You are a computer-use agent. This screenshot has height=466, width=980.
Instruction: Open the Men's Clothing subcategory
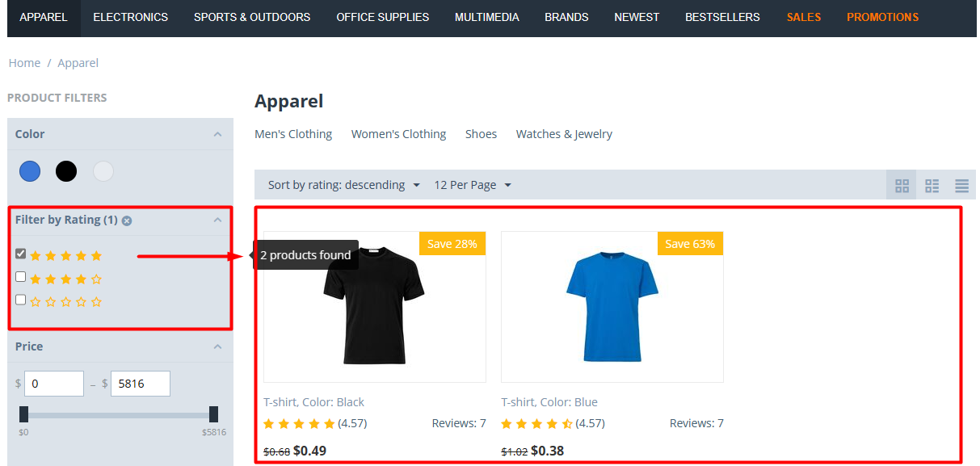click(x=293, y=134)
